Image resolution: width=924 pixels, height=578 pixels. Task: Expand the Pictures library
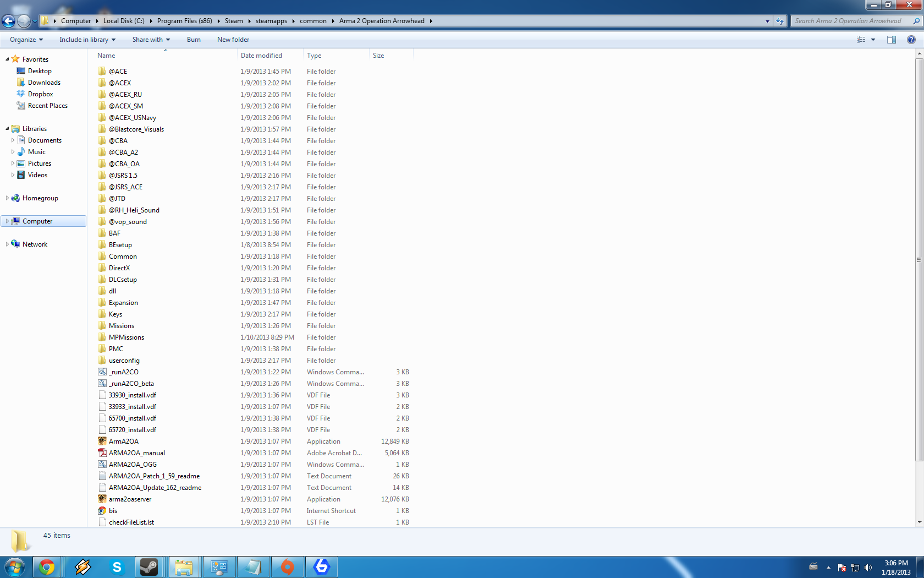tap(13, 163)
